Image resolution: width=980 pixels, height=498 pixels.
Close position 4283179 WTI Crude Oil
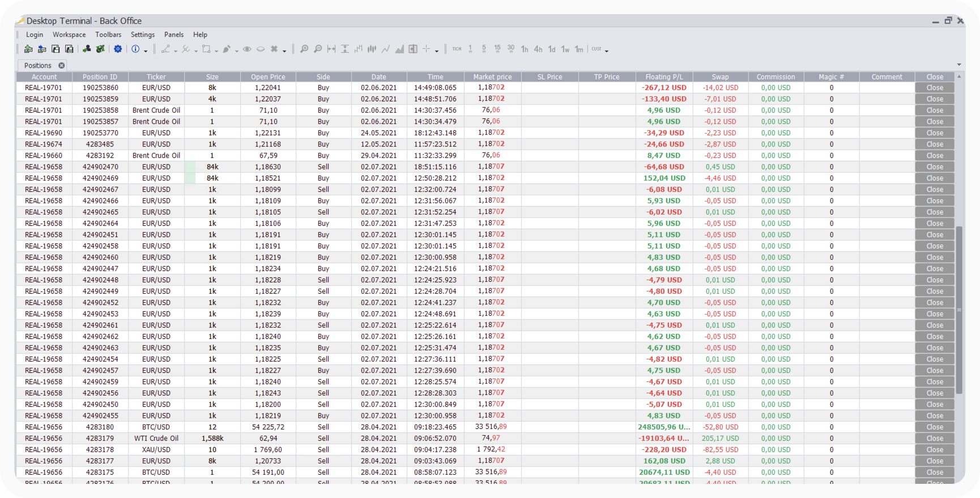(935, 439)
